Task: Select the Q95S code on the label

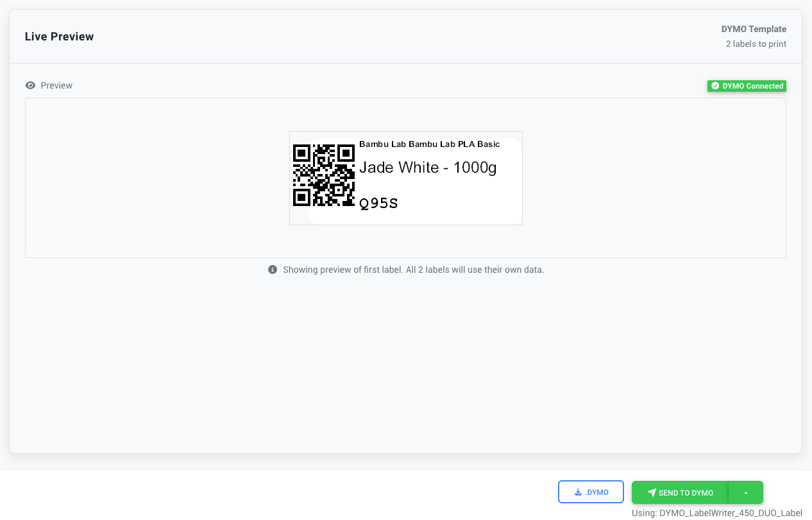Action: click(378, 204)
